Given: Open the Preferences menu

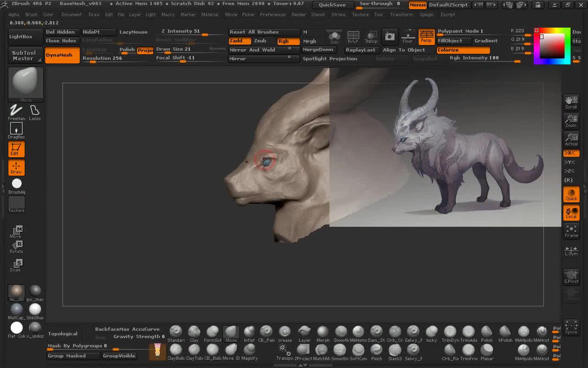Looking at the screenshot, I should point(273,15).
